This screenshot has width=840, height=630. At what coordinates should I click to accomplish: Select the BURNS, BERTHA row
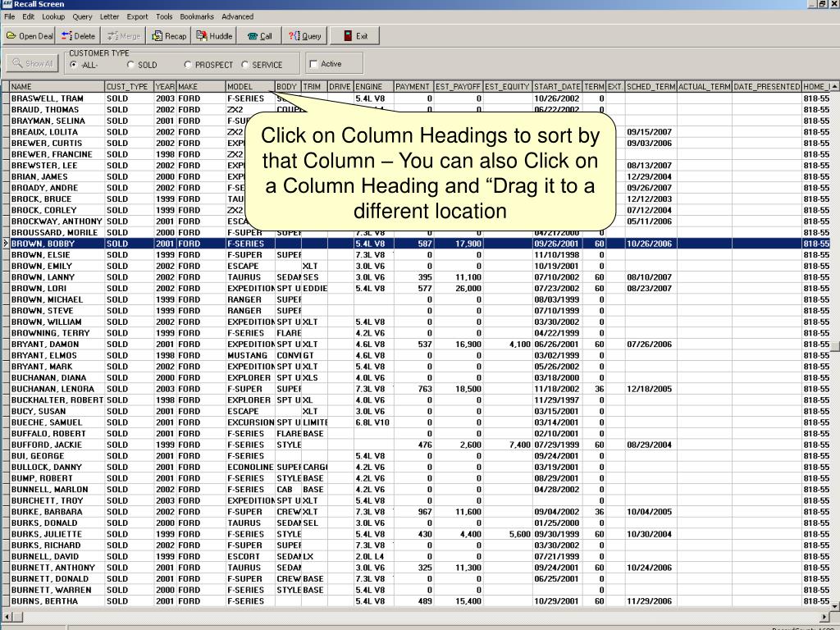(x=420, y=601)
